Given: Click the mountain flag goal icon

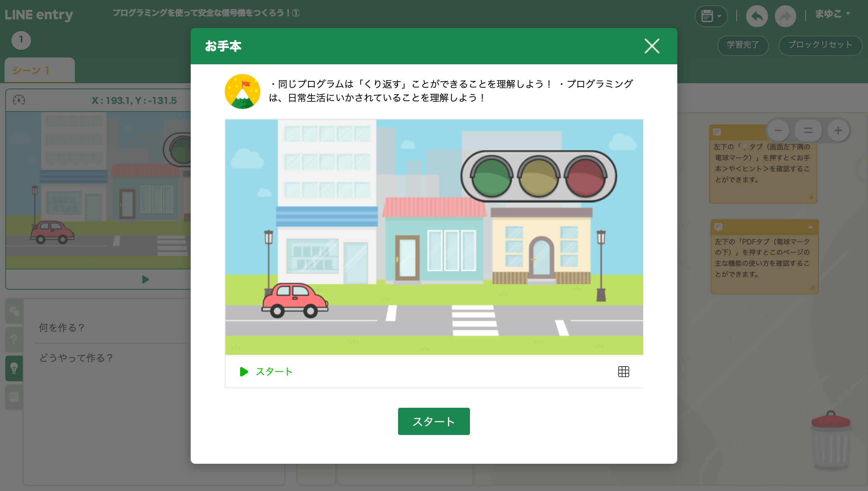Looking at the screenshot, I should pyautogui.click(x=243, y=92).
